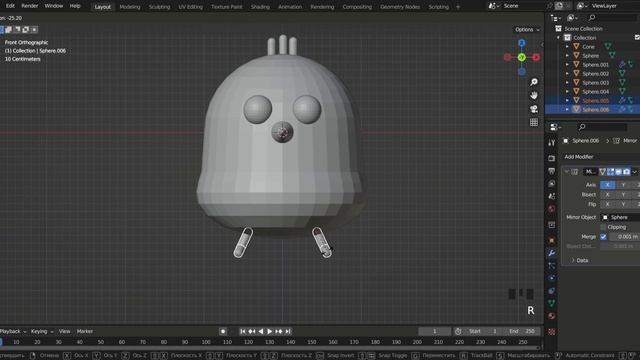Click the viewport zoom magnifier icon
Image resolution: width=640 pixels, height=360 pixels.
click(x=533, y=82)
